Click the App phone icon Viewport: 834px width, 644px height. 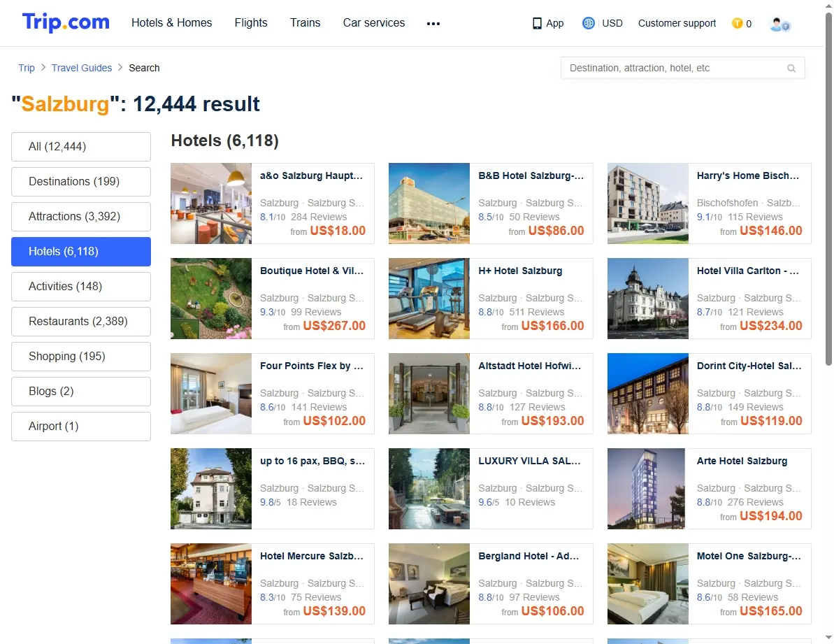coord(537,23)
